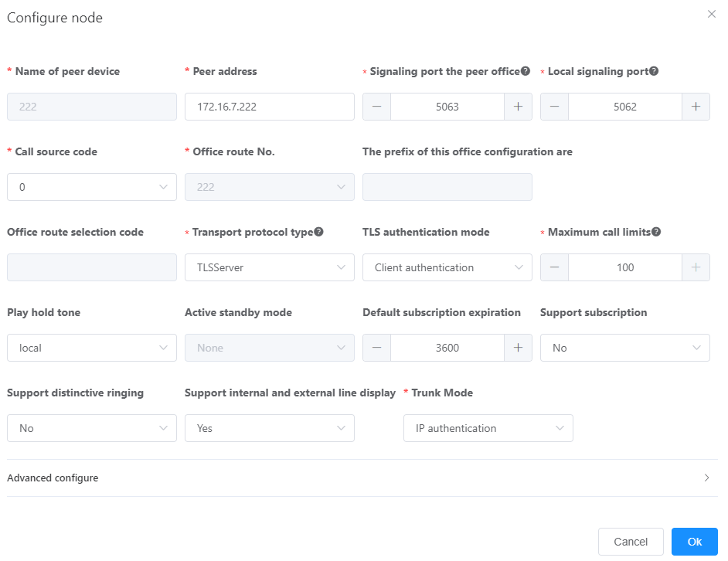
Task: Expand the Advanced configure section
Action: click(x=362, y=478)
